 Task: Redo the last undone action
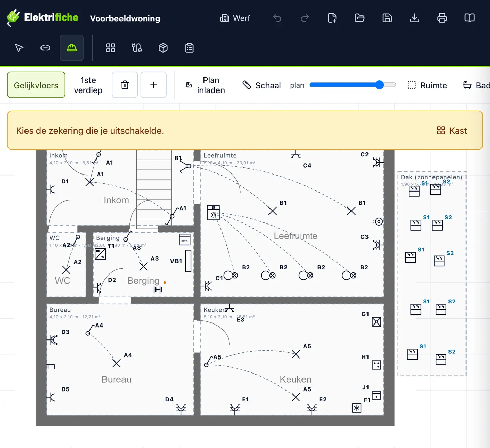click(305, 18)
